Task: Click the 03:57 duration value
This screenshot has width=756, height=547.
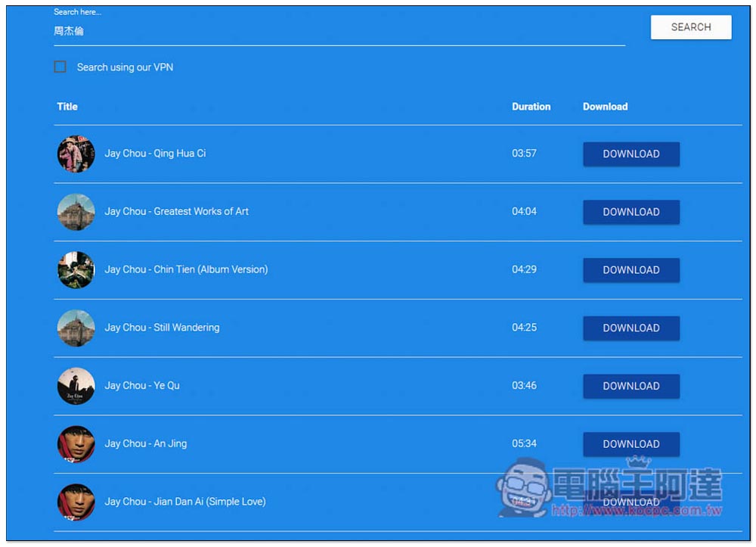Action: (524, 154)
